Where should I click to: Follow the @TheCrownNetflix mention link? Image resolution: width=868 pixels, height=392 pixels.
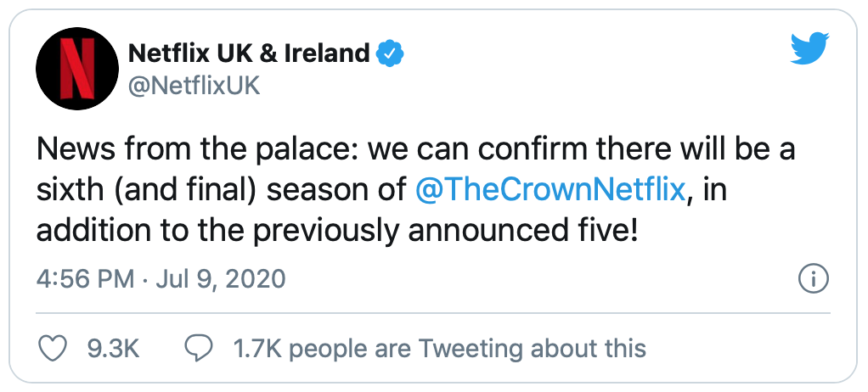tap(550, 191)
